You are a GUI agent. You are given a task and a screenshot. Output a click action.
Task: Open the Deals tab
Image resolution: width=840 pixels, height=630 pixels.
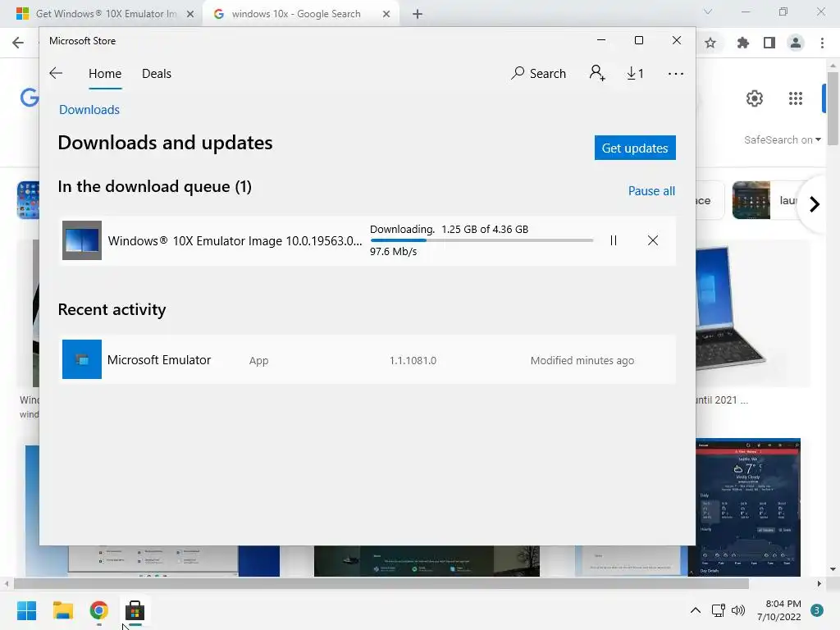tap(157, 73)
